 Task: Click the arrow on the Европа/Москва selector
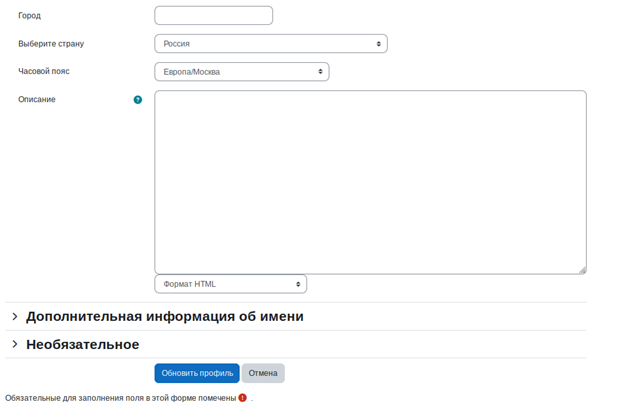(x=320, y=72)
